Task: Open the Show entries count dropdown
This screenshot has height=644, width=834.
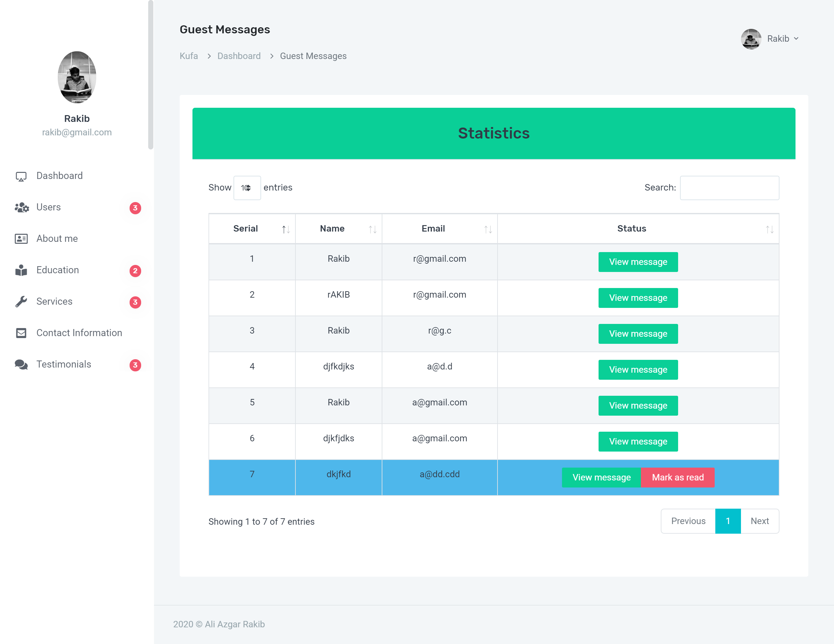Action: pos(247,188)
